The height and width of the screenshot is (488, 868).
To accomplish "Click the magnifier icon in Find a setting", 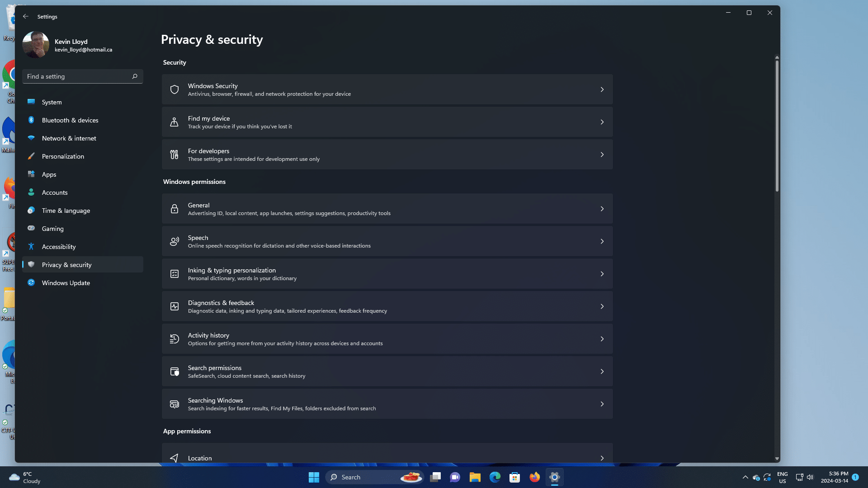I will (x=134, y=76).
